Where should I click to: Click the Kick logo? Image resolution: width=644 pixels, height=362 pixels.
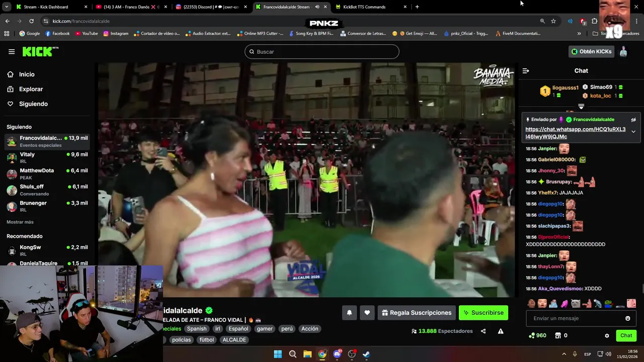[40, 51]
